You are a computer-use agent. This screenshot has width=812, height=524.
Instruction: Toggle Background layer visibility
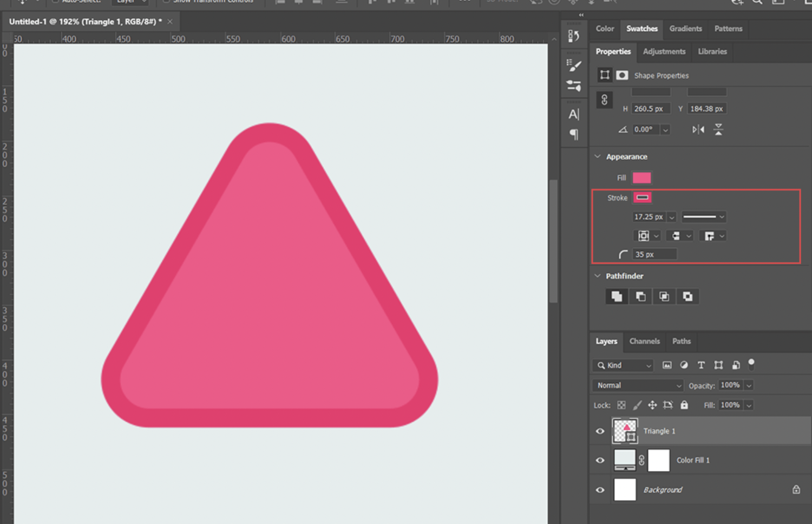(600, 490)
